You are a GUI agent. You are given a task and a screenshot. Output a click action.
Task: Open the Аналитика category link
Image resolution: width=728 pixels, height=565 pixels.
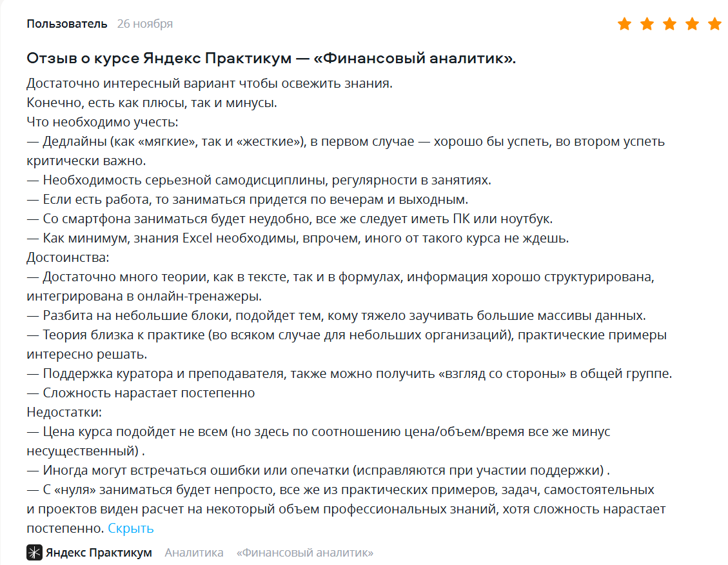(x=194, y=553)
